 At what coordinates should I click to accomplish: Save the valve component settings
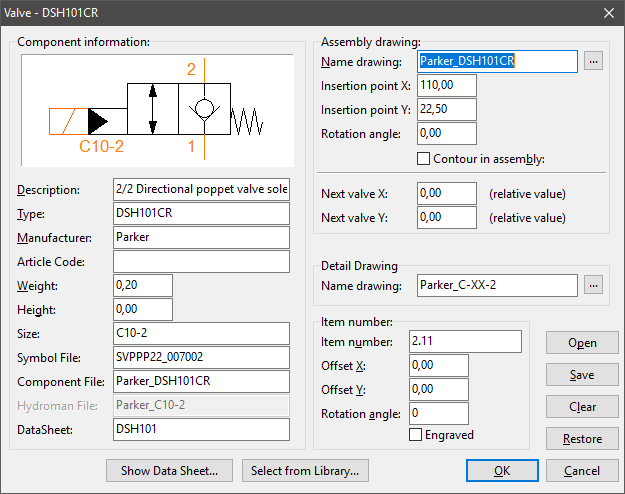click(x=582, y=375)
